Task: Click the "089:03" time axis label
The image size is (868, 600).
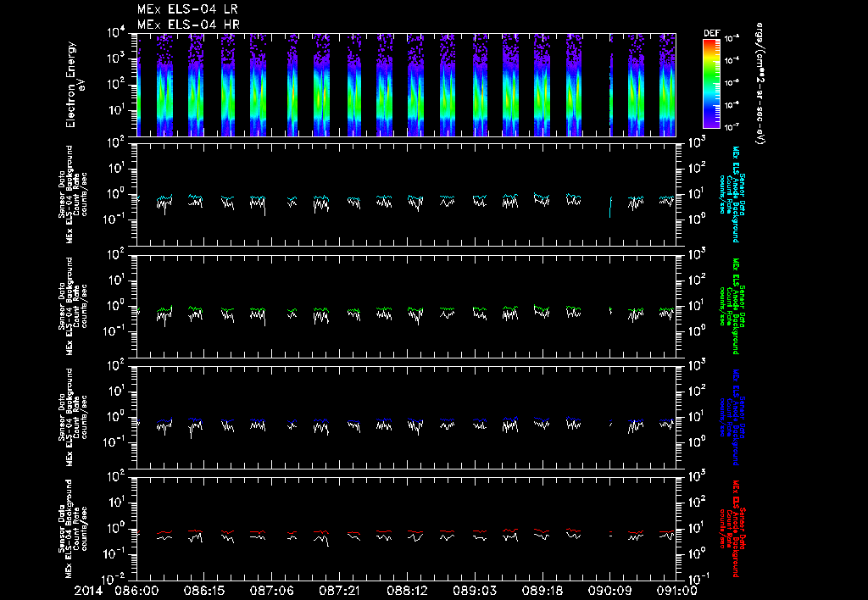Action: tap(475, 591)
